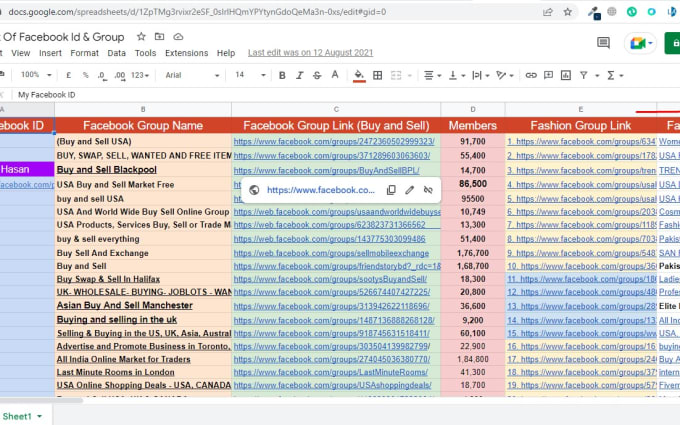Toggle italic formatting

300,75
